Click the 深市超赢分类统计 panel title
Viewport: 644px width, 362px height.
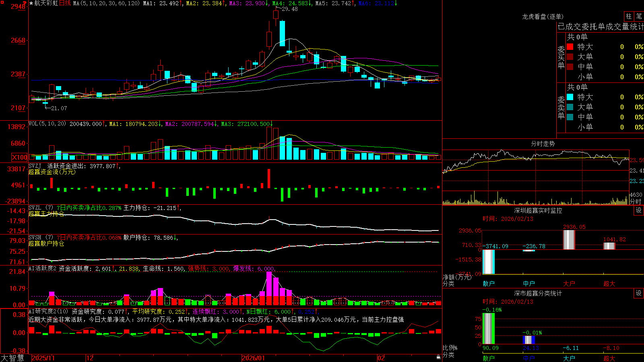[x=538, y=293]
